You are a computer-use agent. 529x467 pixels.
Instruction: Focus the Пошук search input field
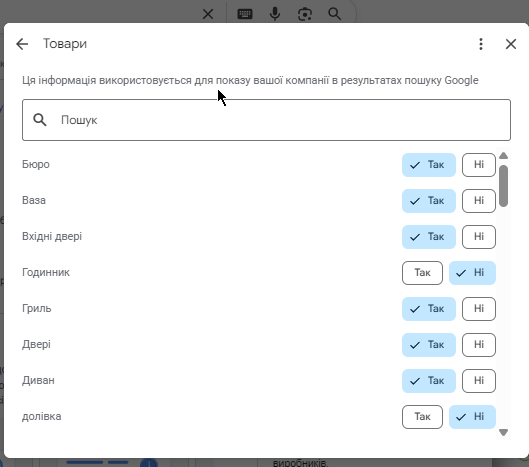pyautogui.click(x=267, y=120)
